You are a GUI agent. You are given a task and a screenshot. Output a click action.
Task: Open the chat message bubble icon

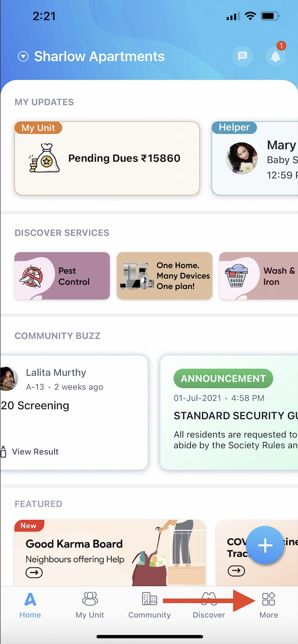242,56
